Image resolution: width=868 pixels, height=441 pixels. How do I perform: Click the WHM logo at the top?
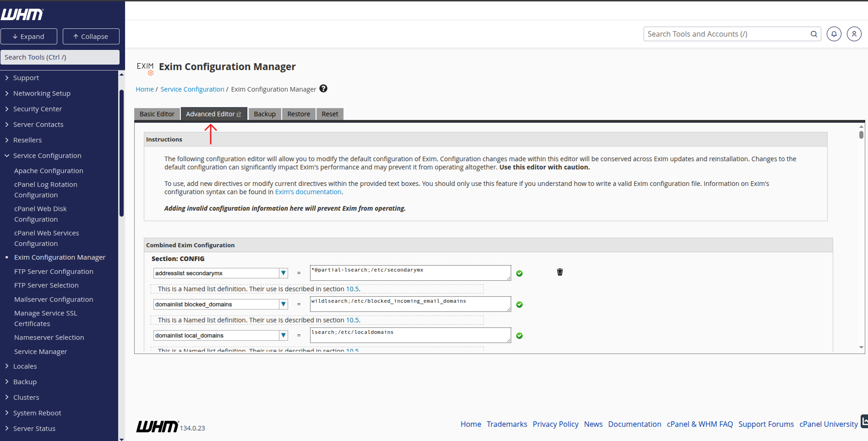pyautogui.click(x=22, y=14)
